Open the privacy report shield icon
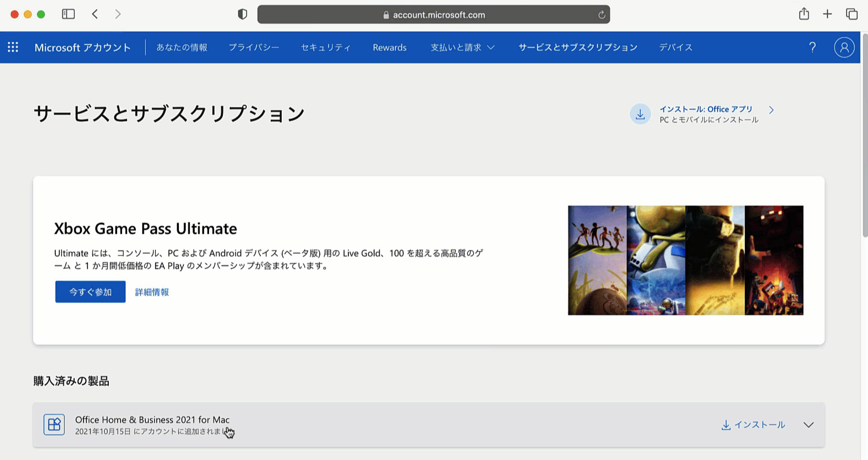868x460 pixels. (x=242, y=14)
